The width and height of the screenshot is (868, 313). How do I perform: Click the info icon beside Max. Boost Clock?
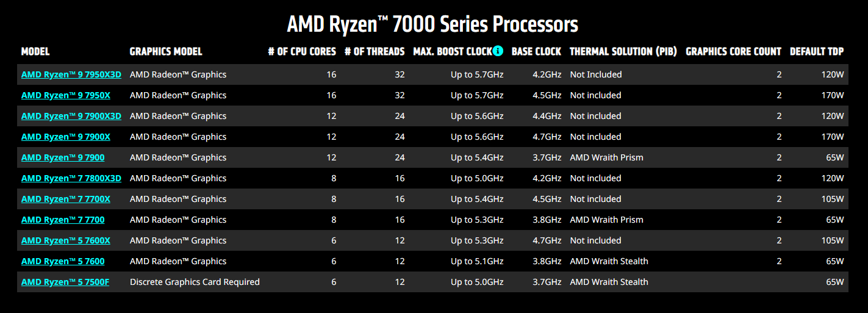(498, 51)
